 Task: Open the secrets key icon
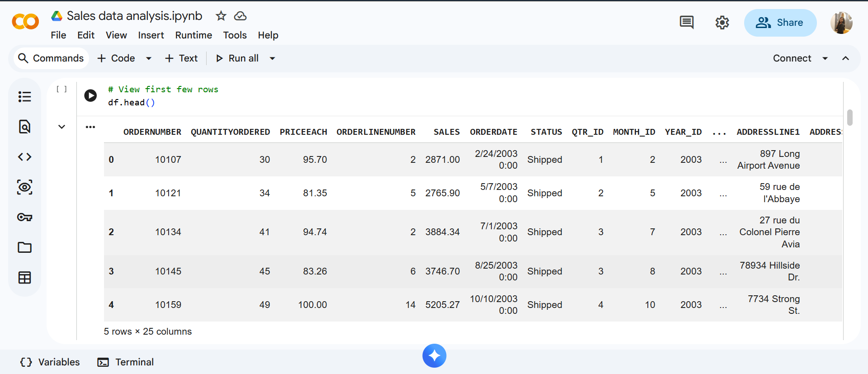24,218
